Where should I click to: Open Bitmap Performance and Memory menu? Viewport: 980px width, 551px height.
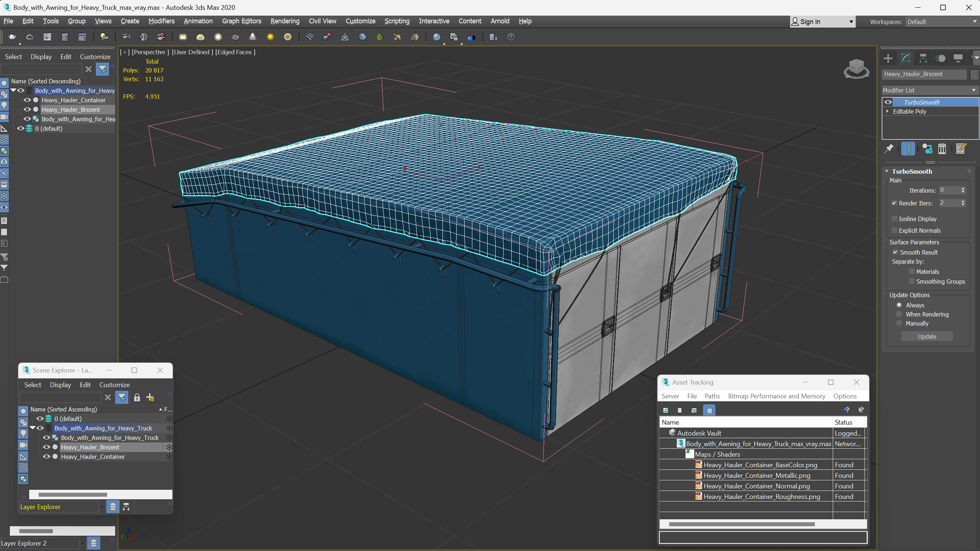tap(777, 396)
